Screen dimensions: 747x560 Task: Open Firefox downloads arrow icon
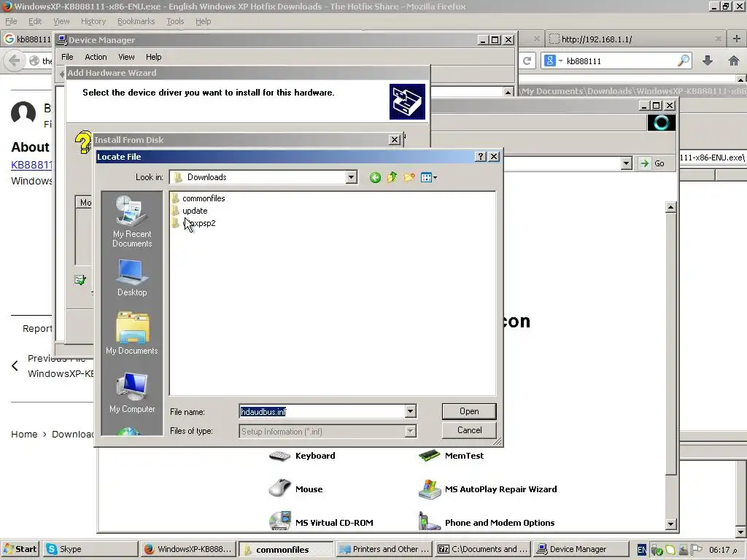pyautogui.click(x=708, y=61)
